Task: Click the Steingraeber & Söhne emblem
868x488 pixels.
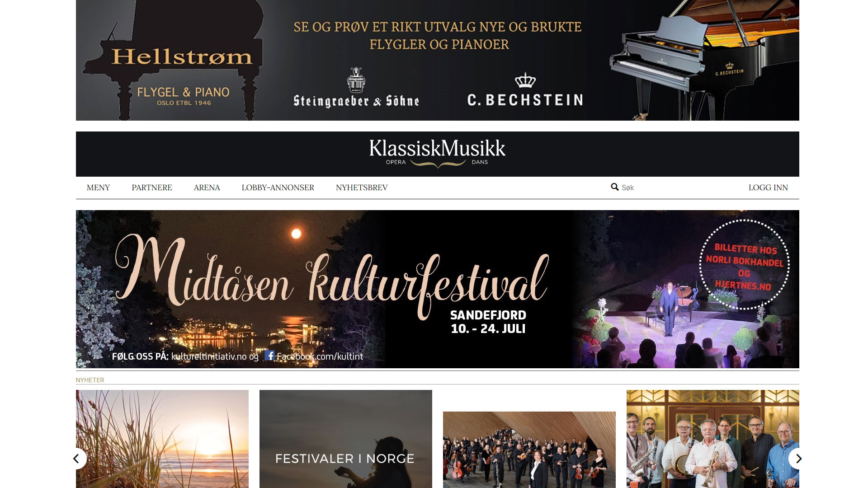Action: coord(356,80)
